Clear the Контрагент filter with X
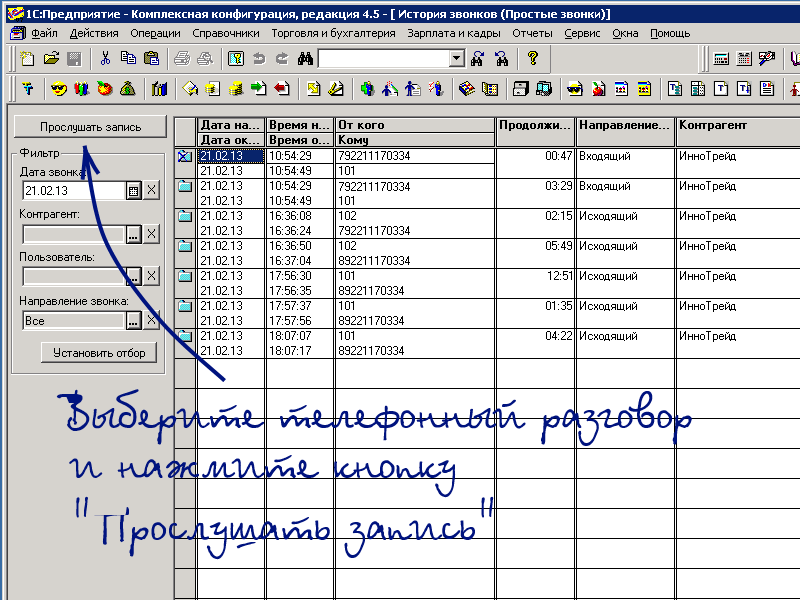Screen dimensions: 800x600 pos(152,234)
